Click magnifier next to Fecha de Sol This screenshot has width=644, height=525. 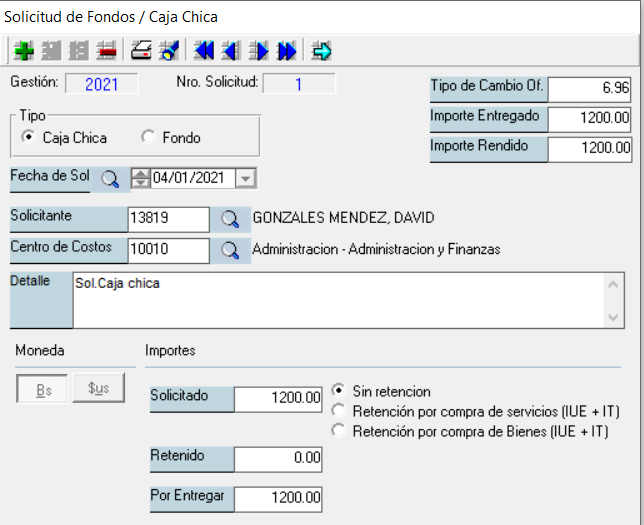[x=110, y=179]
